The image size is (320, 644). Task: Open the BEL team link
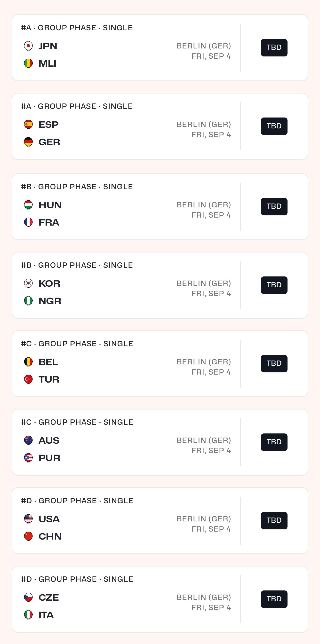click(48, 362)
